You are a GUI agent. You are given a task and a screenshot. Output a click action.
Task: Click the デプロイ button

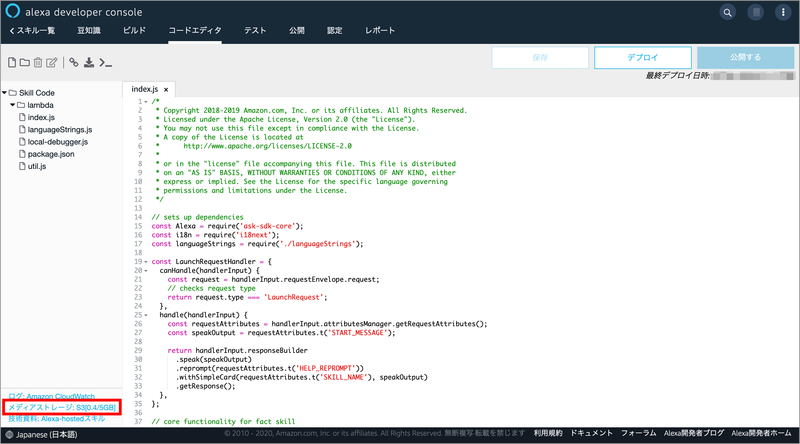tap(643, 58)
